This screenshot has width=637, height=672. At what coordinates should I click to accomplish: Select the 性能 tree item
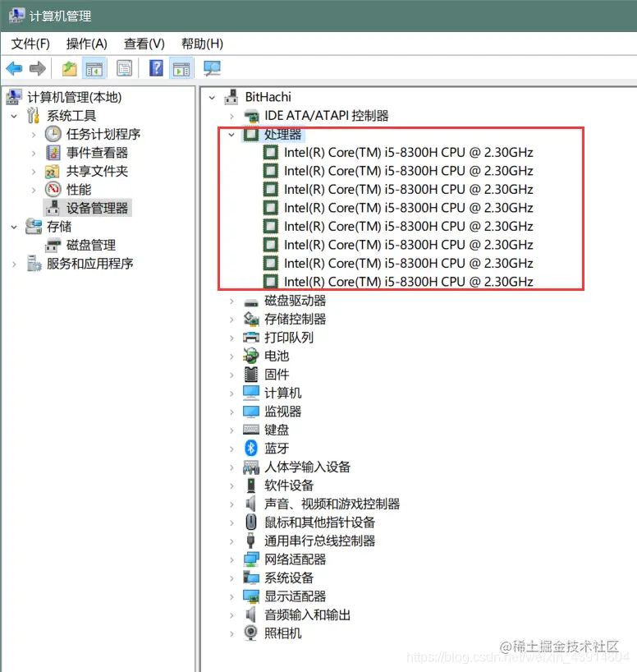[x=78, y=190]
